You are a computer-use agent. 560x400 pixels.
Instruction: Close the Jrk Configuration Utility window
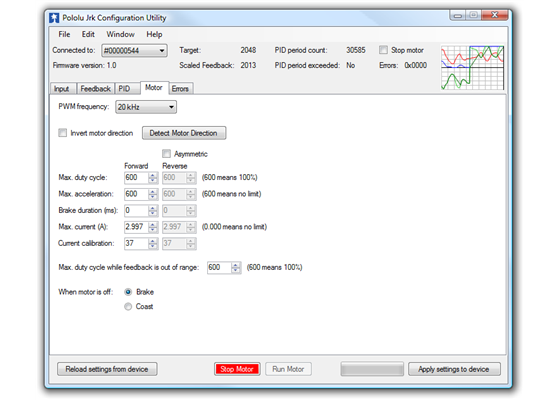point(495,15)
